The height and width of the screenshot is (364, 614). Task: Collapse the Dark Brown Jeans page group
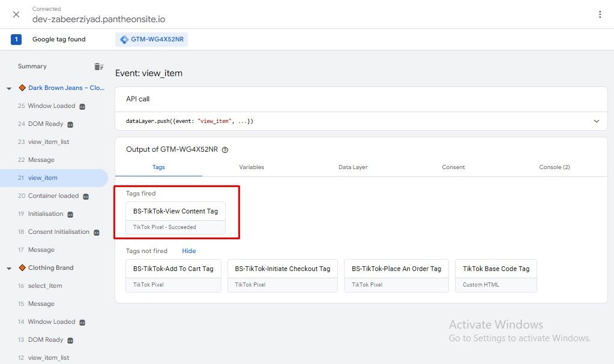[x=9, y=89]
